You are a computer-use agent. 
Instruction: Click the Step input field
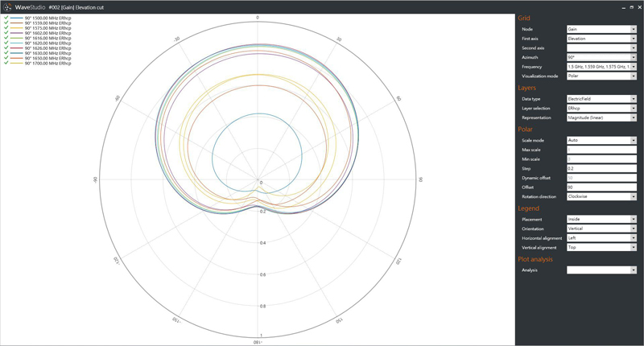pyautogui.click(x=601, y=168)
